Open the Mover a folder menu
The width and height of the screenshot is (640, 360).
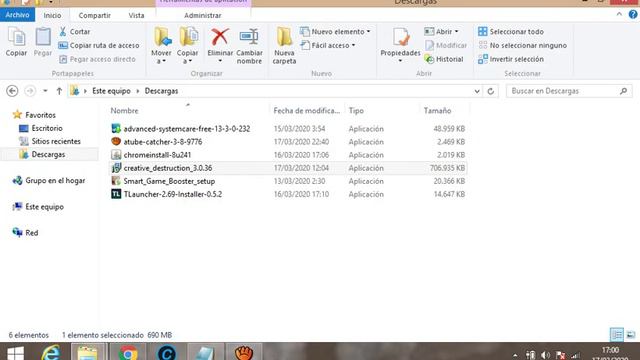click(x=162, y=46)
